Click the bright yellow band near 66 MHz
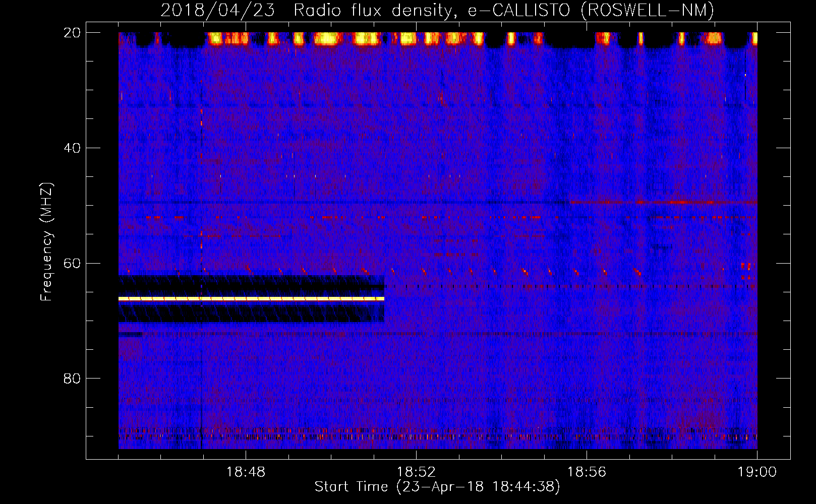 coord(251,299)
